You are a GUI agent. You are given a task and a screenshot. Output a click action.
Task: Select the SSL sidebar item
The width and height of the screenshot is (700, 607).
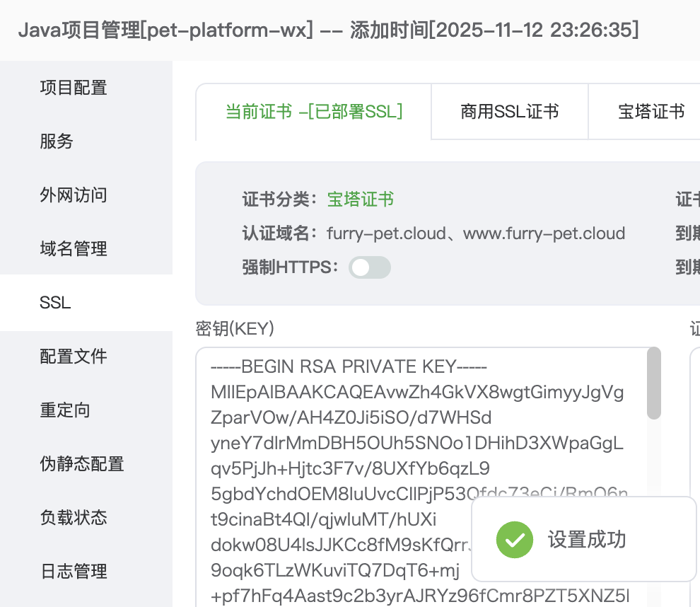point(55,303)
